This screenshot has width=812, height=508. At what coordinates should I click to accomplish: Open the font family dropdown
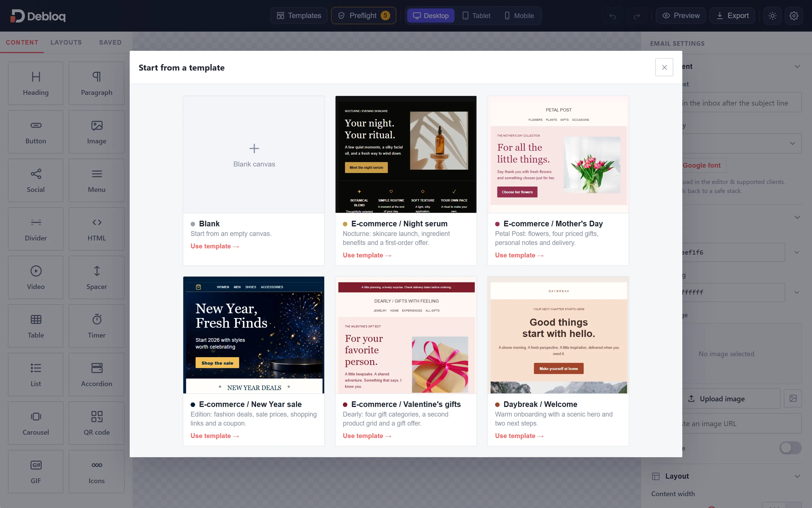742,143
